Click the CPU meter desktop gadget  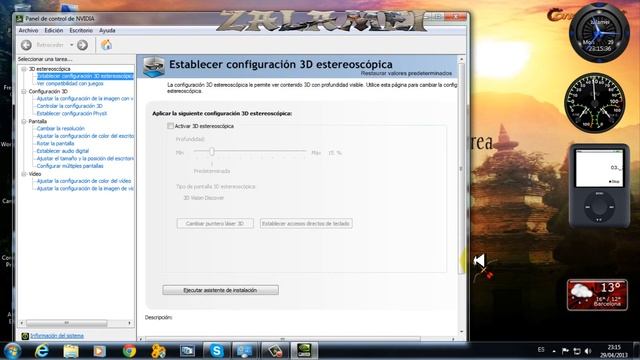(595, 102)
